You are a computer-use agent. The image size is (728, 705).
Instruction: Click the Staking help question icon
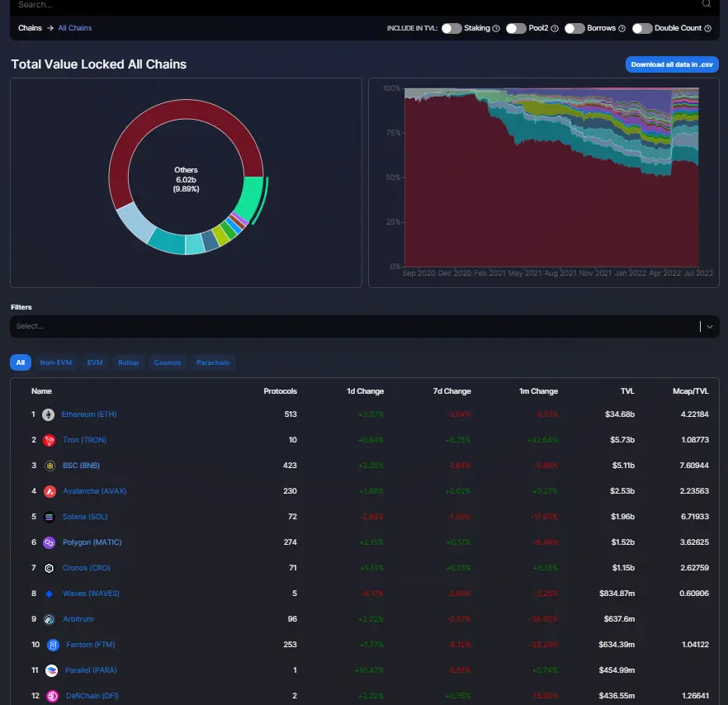click(x=496, y=28)
